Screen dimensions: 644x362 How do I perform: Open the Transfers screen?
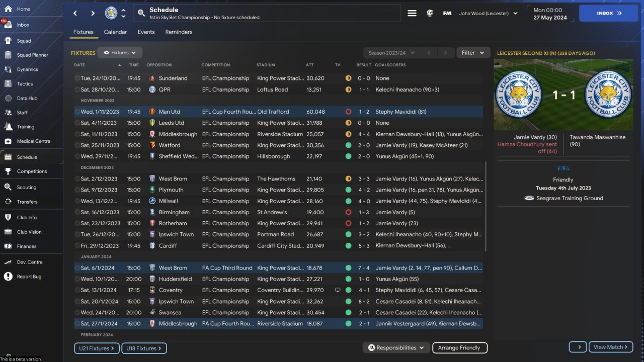(x=27, y=202)
